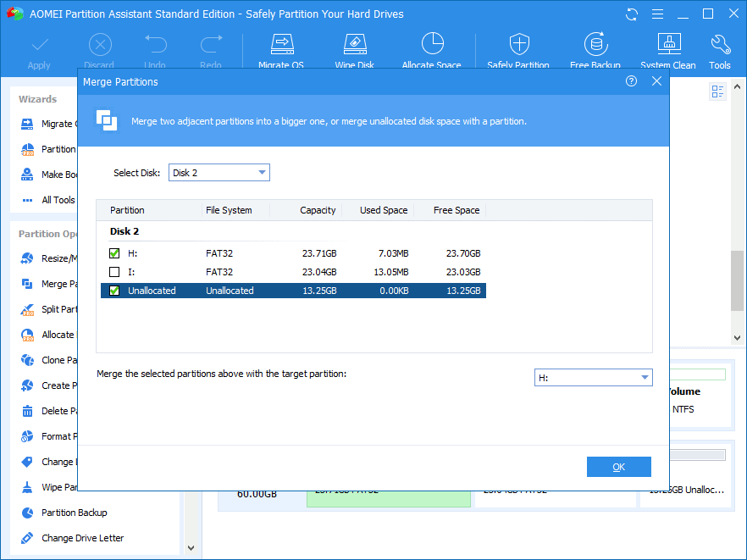Open the Allocate Space tool
This screenshot has width=747, height=560.
[x=432, y=52]
